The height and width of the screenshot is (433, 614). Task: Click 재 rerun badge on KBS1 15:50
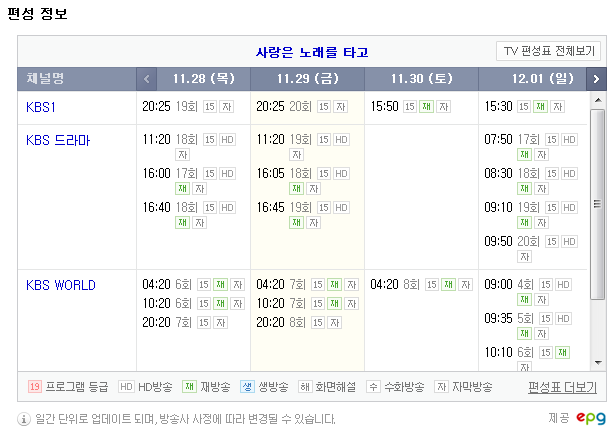click(426, 106)
